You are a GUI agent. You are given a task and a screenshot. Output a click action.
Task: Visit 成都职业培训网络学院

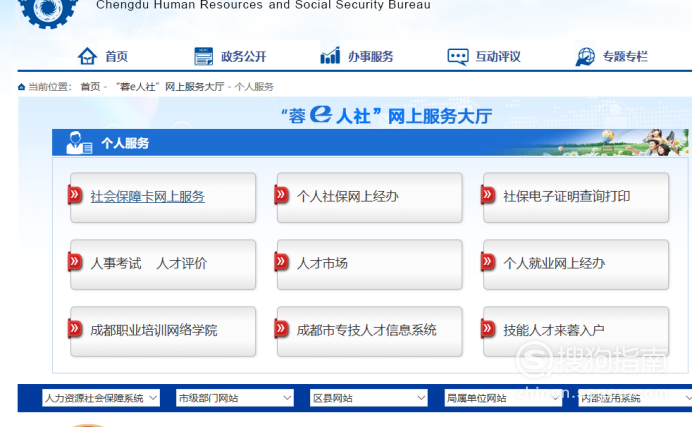click(x=163, y=332)
